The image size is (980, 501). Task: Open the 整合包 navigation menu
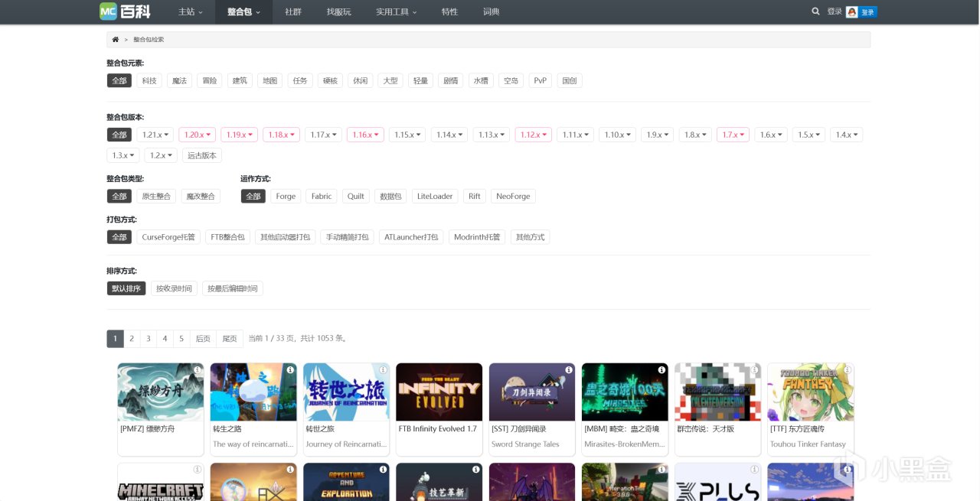243,11
